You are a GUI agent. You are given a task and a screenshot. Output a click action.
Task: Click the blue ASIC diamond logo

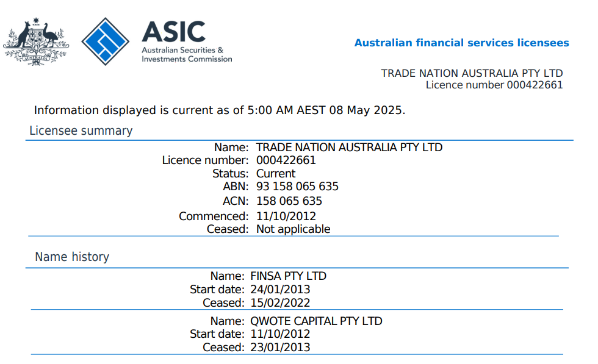106,41
